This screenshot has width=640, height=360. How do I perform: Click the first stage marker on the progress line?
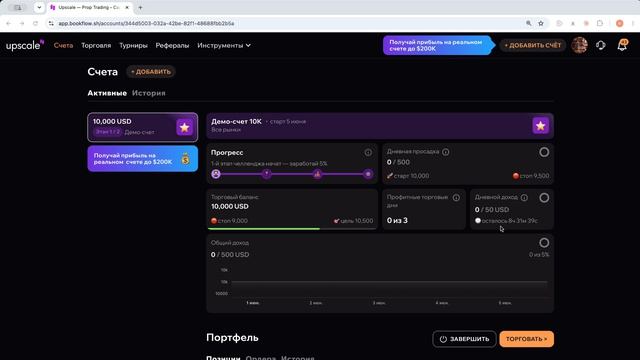[216, 174]
